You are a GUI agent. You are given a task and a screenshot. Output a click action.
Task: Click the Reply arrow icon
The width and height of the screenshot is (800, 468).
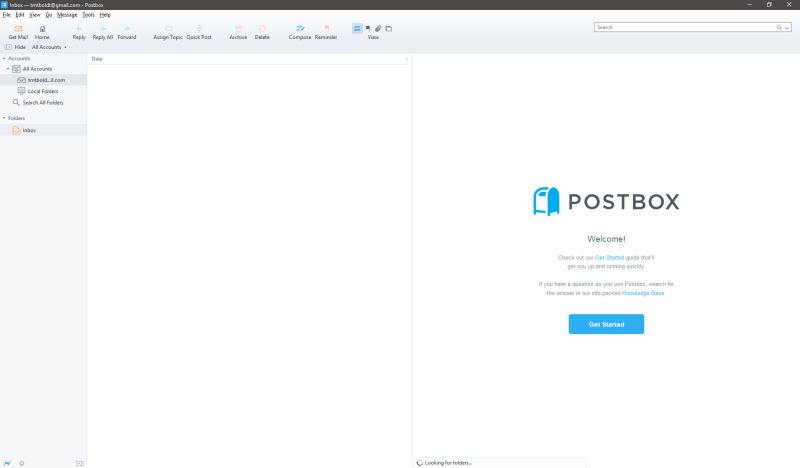coord(79,29)
